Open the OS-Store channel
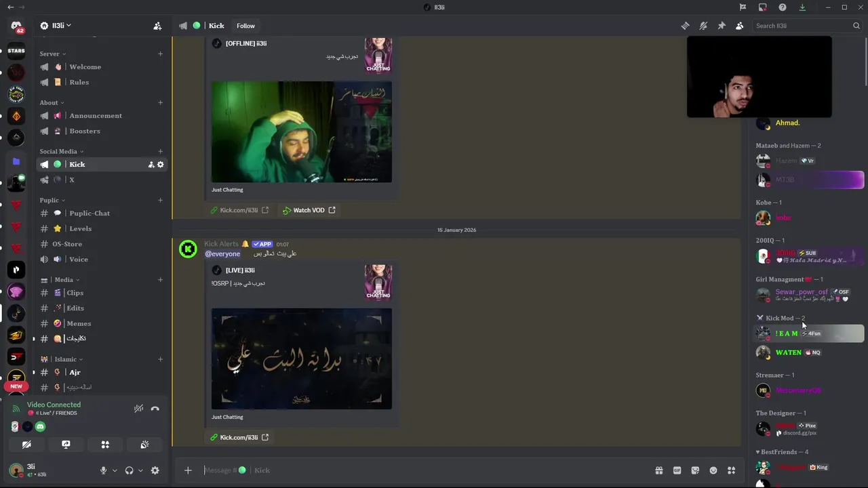The width and height of the screenshot is (868, 488). coord(102,244)
